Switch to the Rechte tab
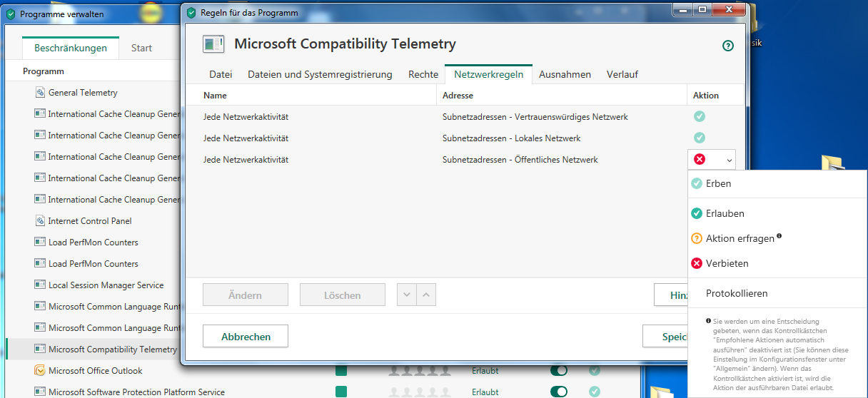This screenshot has width=868, height=398. [423, 74]
